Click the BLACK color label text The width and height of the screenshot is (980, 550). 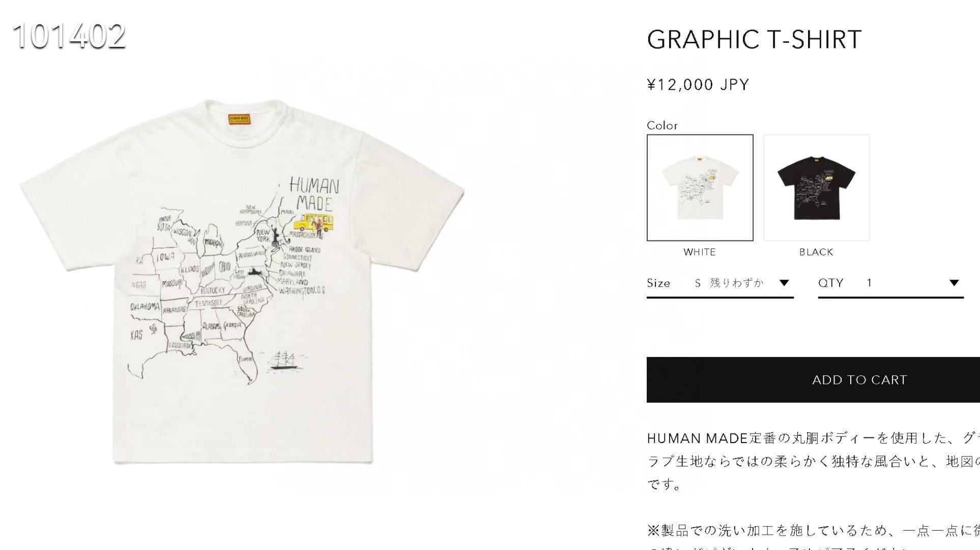coord(816,252)
